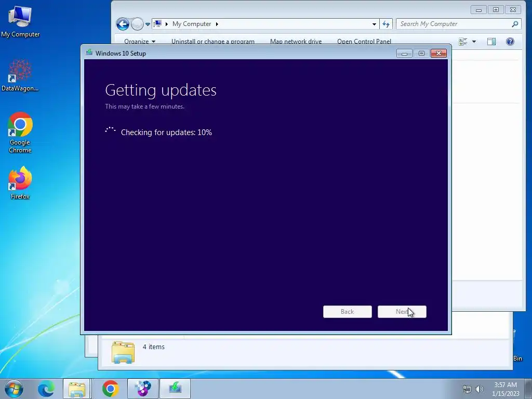Viewport: 532px width, 399px height.
Task: Select My Computer breadcrumb in the address bar
Action: (x=192, y=24)
